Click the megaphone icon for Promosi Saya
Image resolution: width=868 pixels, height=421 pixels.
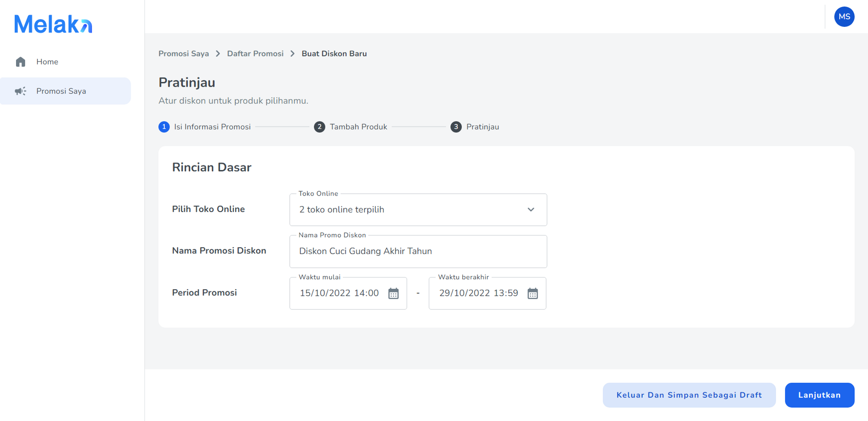point(20,91)
